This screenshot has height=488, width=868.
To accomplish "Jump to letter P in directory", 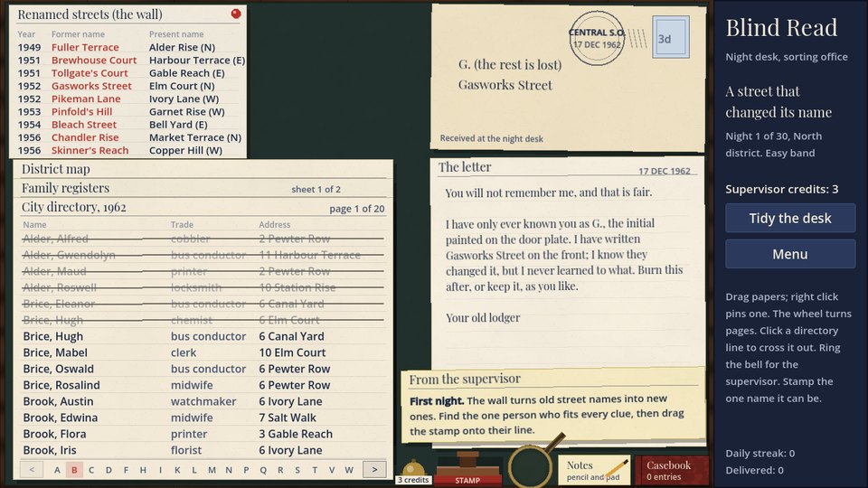I will [x=246, y=470].
